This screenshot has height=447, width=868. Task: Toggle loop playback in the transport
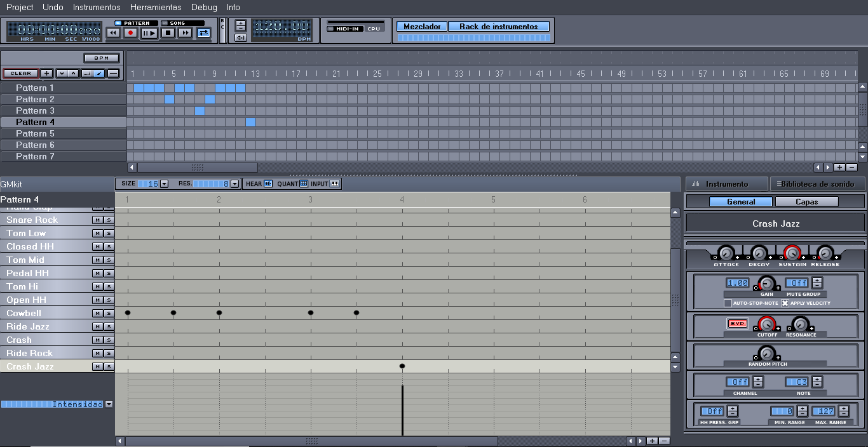(203, 32)
